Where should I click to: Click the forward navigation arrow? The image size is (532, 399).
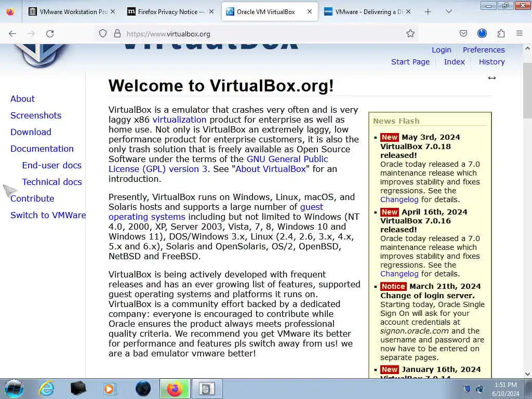(x=31, y=34)
